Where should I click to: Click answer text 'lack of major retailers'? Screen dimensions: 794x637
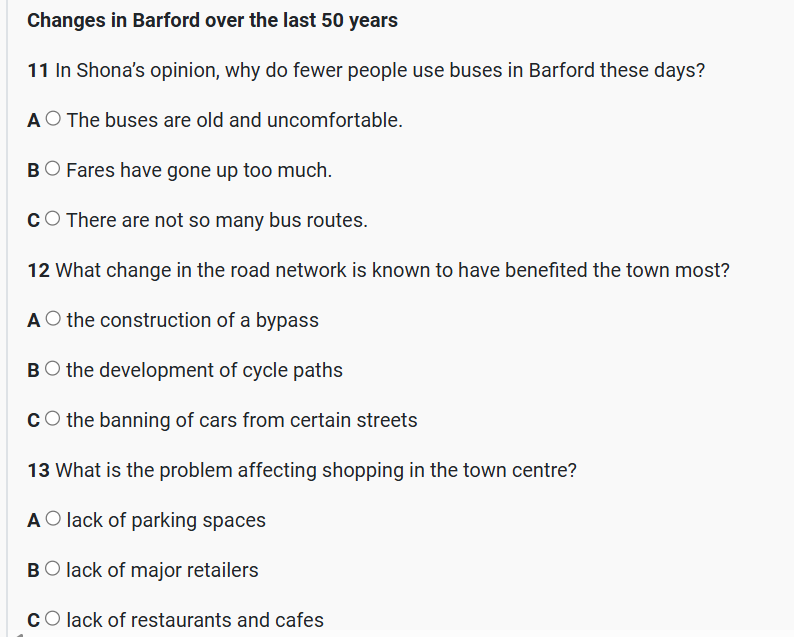pos(162,570)
